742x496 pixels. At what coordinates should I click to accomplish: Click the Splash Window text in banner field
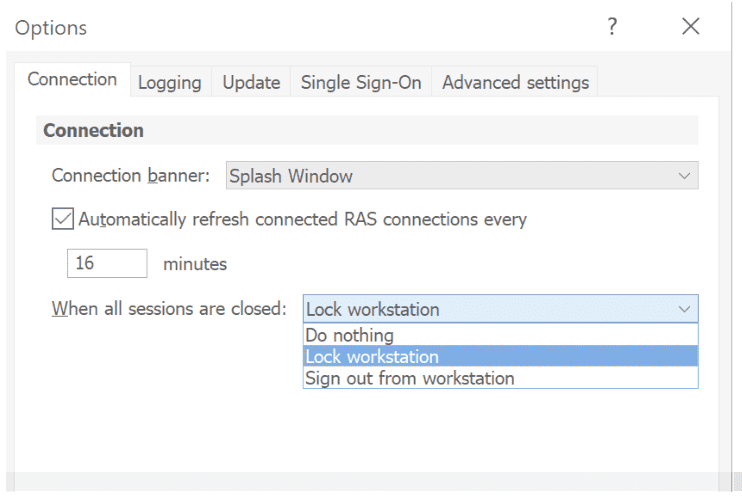tap(291, 176)
